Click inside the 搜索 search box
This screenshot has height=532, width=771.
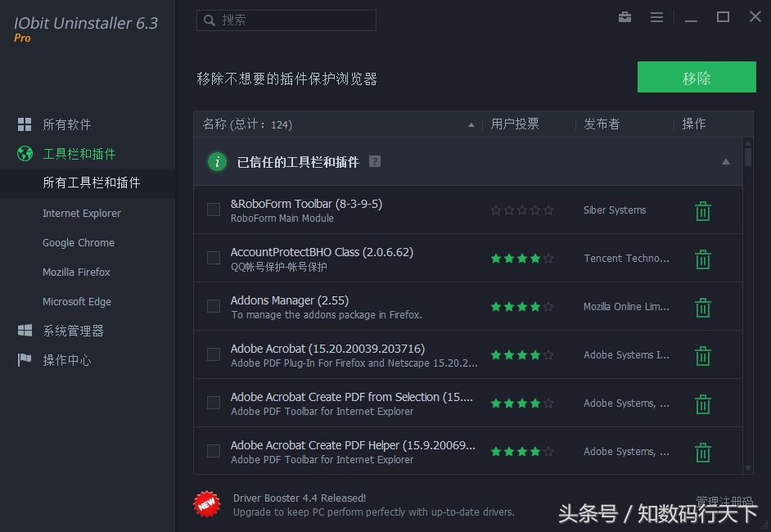click(x=286, y=20)
